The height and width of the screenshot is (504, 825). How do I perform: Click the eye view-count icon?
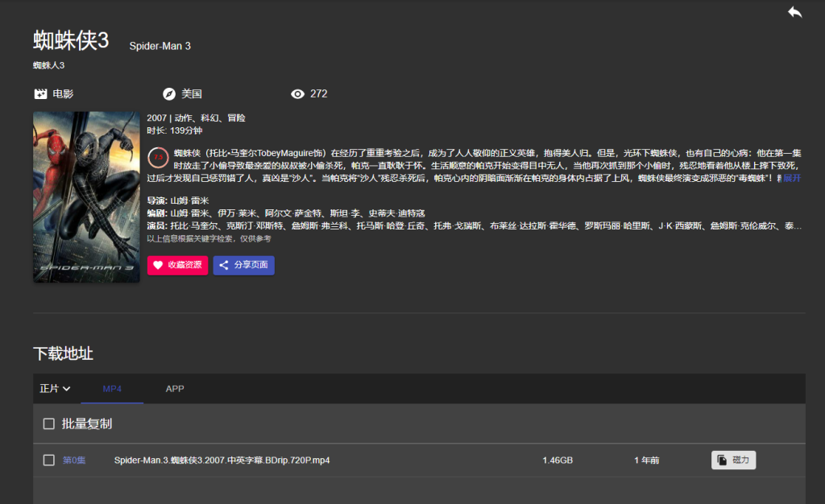pos(297,94)
